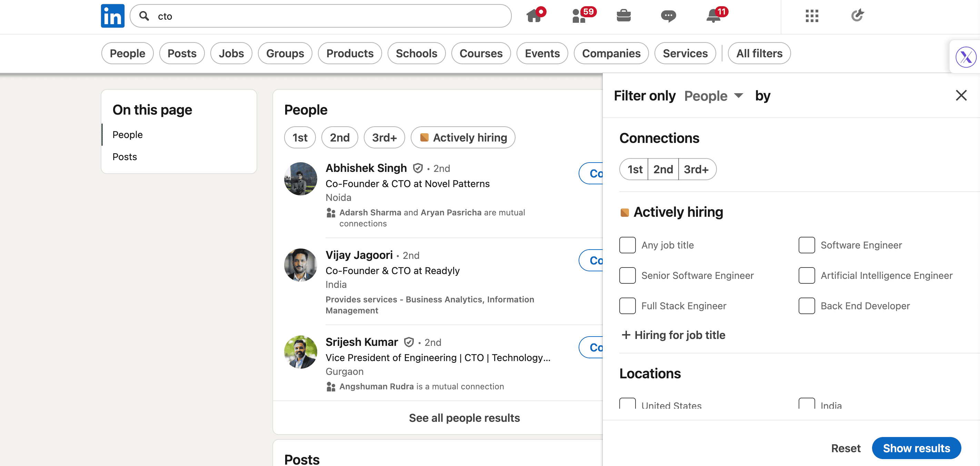Check the United States location filter

(x=627, y=404)
